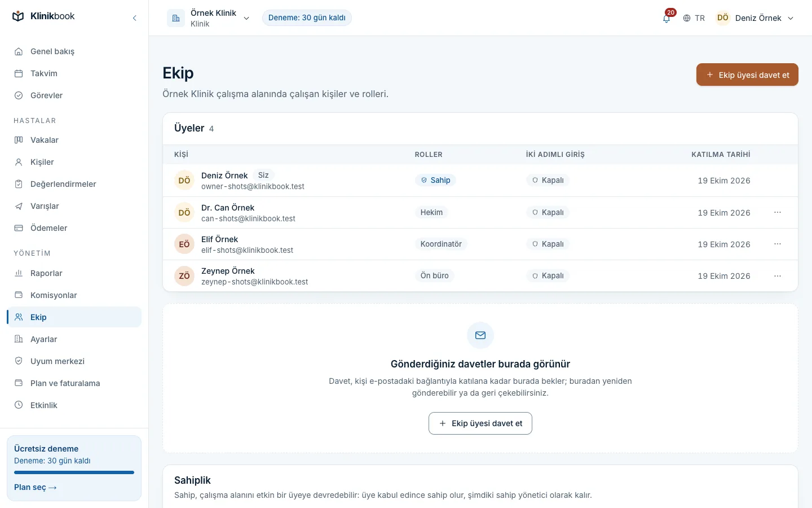Open the more options for Elif Örnek
The height and width of the screenshot is (508, 812).
[x=778, y=244]
